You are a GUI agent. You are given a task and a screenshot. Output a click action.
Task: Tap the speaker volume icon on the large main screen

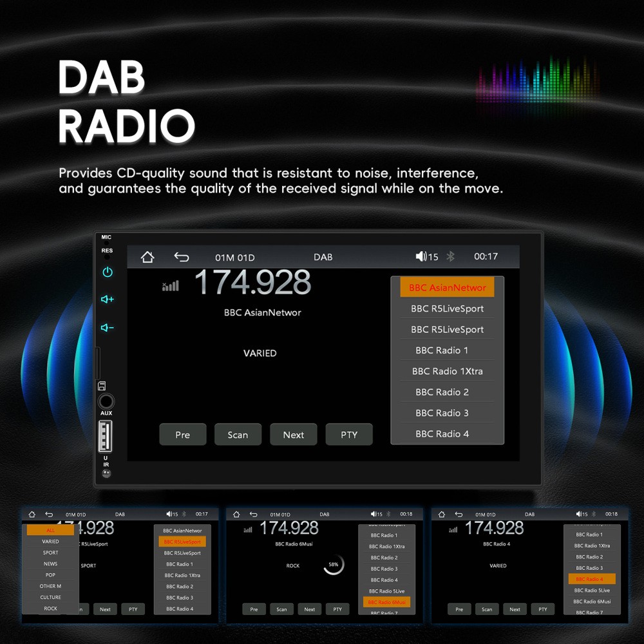(x=421, y=257)
